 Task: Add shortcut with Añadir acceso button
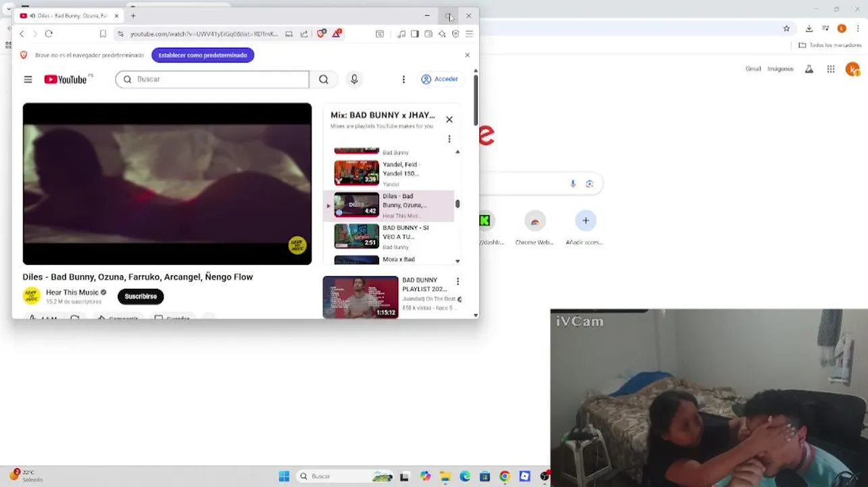(585, 229)
